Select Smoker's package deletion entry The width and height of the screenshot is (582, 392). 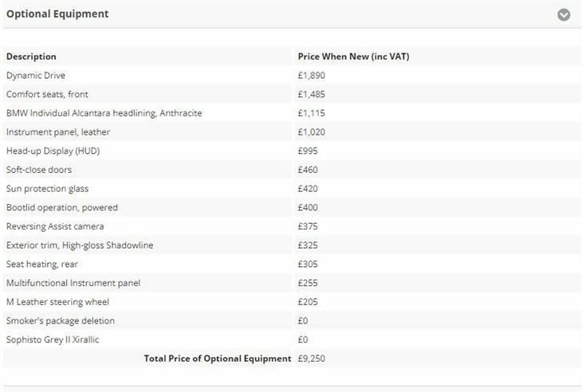[61, 321]
